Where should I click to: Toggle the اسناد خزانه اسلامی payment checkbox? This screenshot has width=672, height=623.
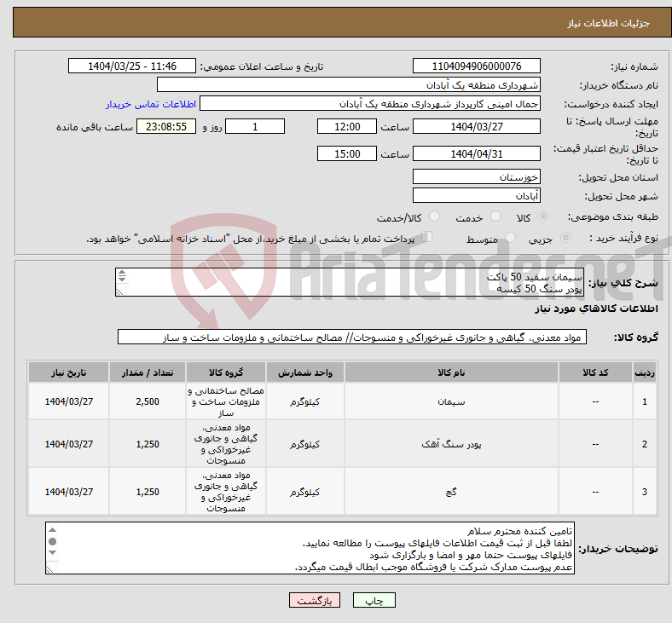[427, 237]
